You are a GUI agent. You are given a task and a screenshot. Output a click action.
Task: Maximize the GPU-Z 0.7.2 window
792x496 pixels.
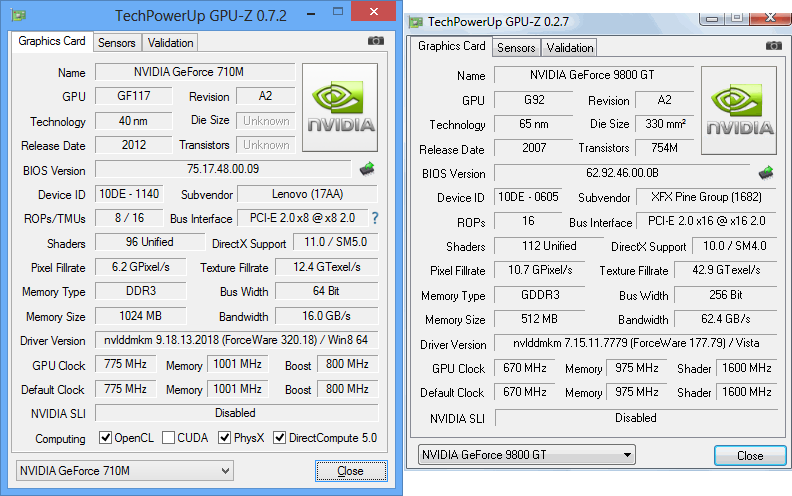click(x=338, y=12)
